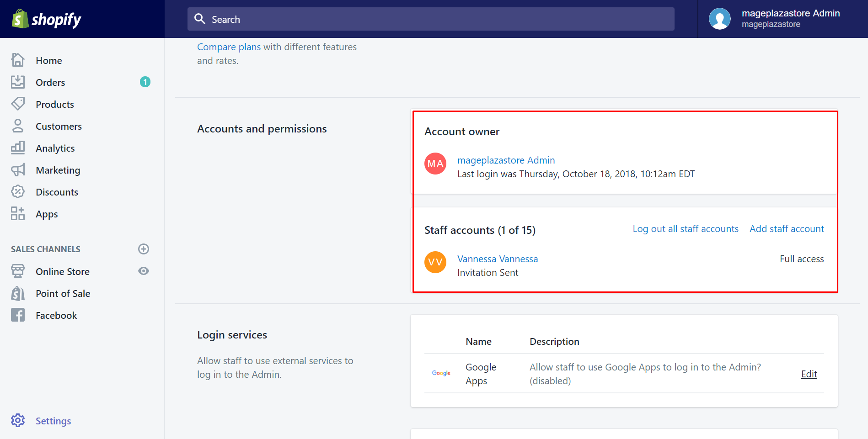Follow the Compare plans link

pos(229,47)
